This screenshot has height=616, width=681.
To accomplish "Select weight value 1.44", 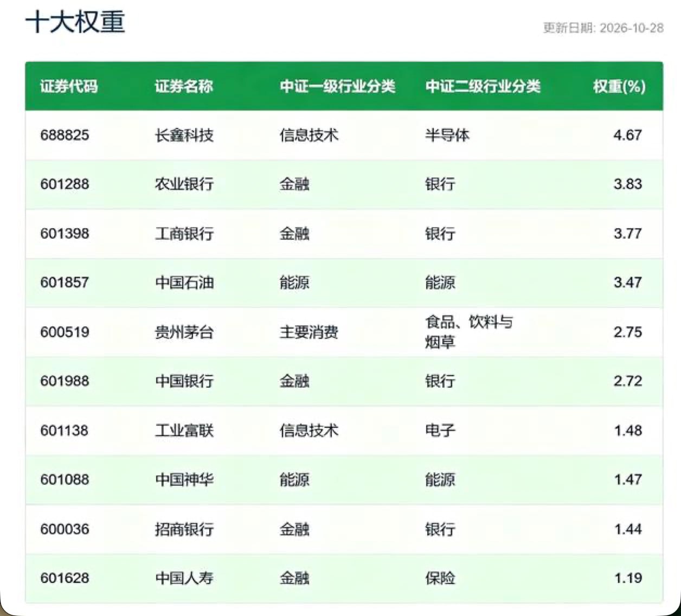I will tap(628, 529).
